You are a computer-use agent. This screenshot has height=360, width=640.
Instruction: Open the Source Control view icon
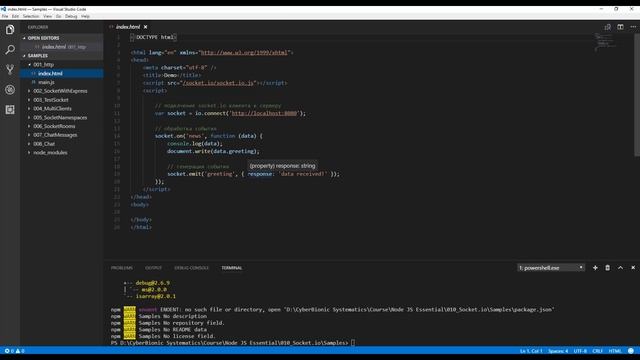[x=10, y=69]
